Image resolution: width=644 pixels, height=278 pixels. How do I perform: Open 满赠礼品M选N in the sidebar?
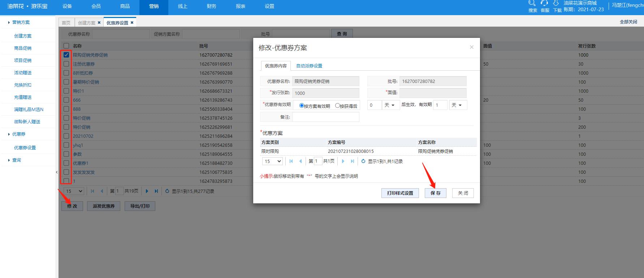pyautogui.click(x=29, y=110)
